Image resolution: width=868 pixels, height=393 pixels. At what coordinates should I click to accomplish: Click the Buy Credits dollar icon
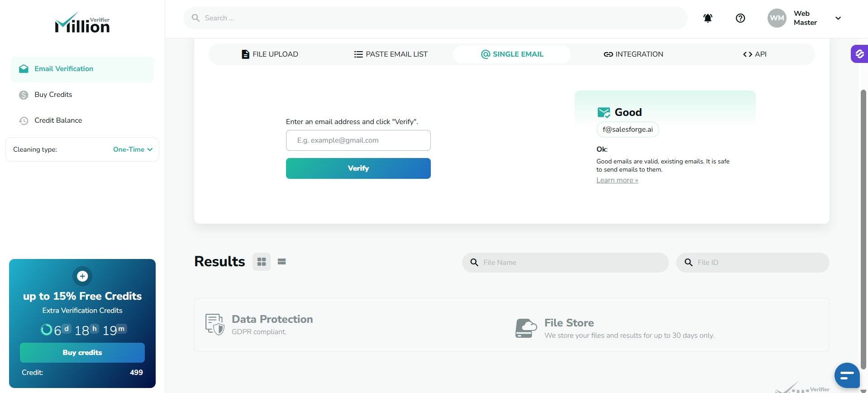pos(24,95)
